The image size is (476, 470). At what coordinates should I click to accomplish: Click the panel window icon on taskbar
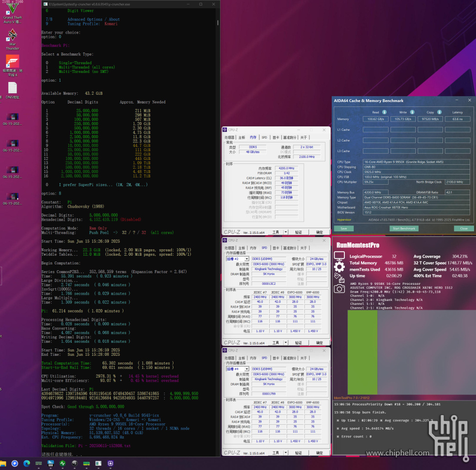pyautogui.click(x=98, y=463)
